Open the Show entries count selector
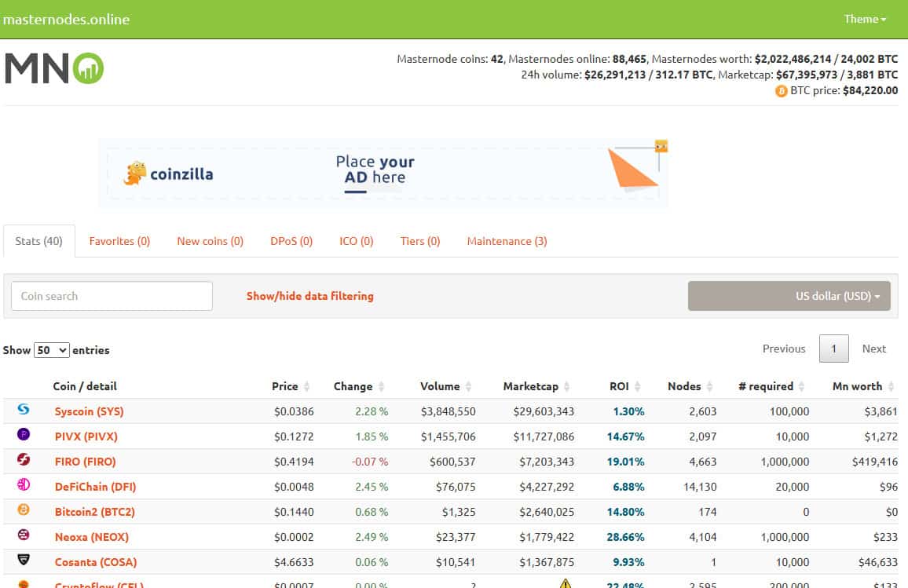 tap(52, 350)
